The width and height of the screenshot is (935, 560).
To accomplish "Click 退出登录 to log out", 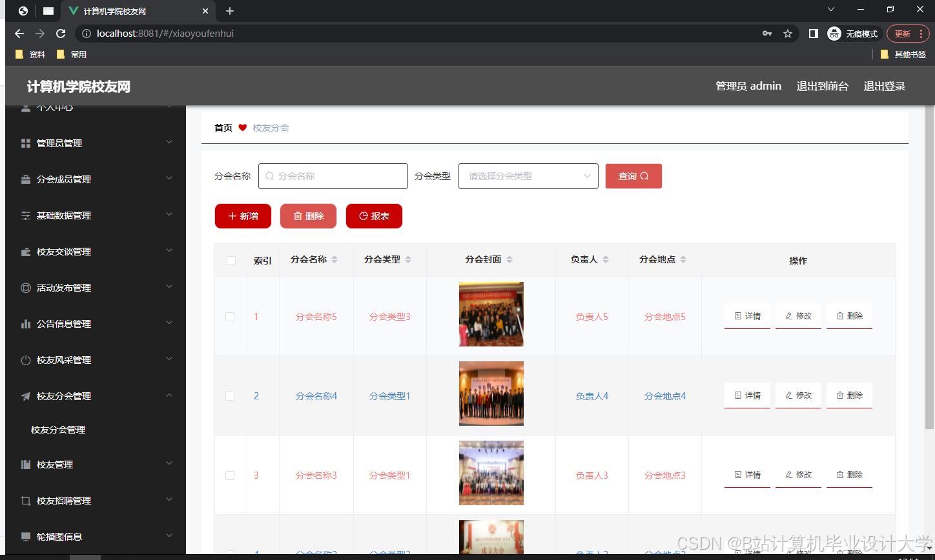I will (885, 86).
